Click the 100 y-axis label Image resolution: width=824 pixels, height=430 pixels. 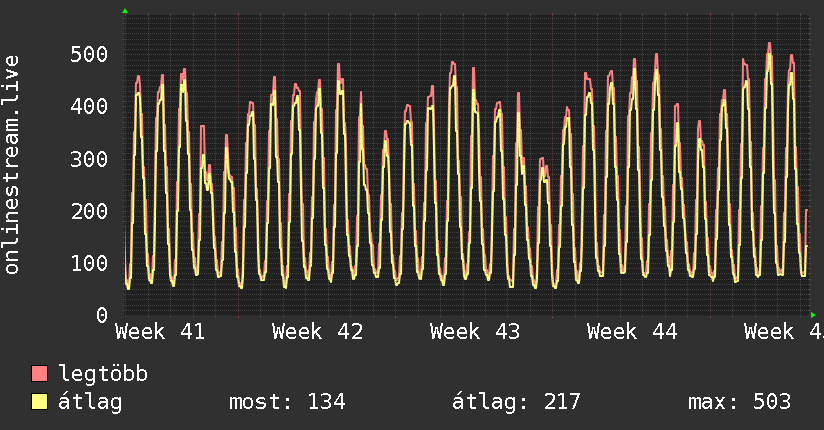[x=89, y=263]
